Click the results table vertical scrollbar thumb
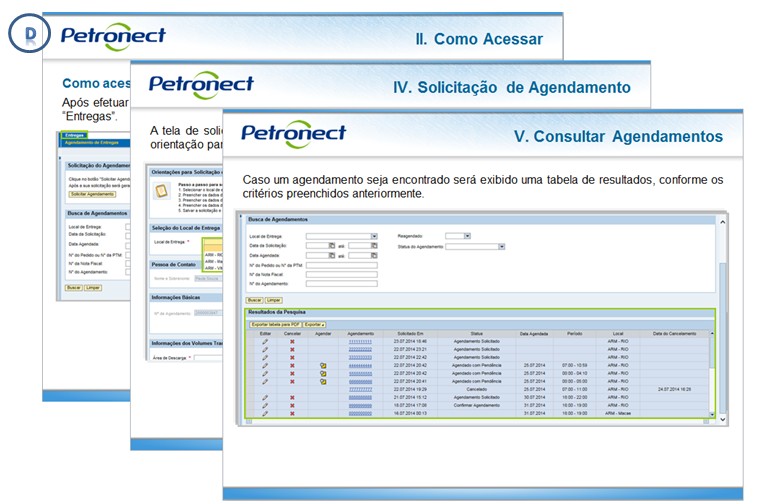 (x=712, y=352)
